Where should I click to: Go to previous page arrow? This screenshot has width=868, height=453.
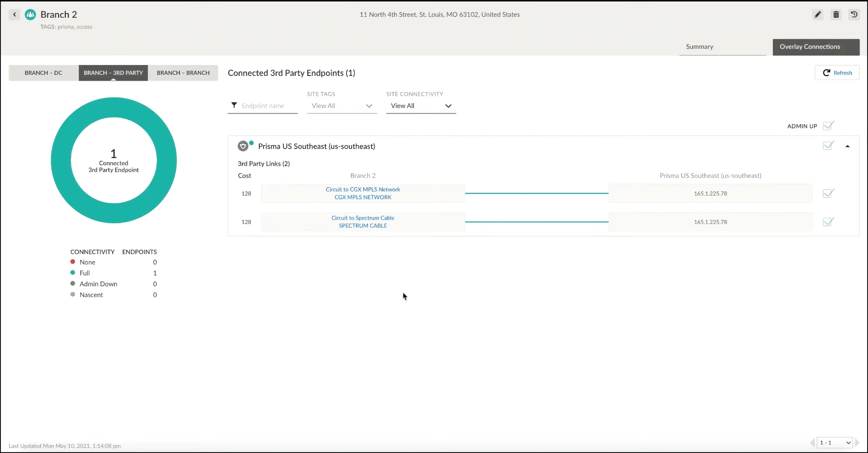(x=812, y=443)
